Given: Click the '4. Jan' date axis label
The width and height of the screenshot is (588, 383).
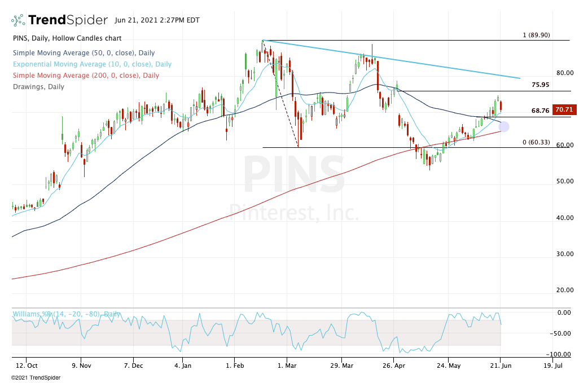Looking at the screenshot, I should (183, 366).
